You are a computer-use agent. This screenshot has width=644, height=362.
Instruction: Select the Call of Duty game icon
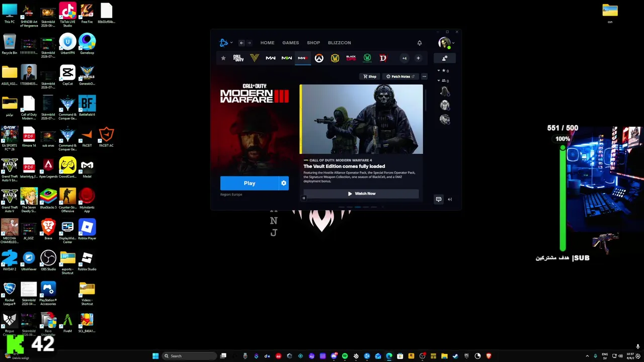click(238, 58)
